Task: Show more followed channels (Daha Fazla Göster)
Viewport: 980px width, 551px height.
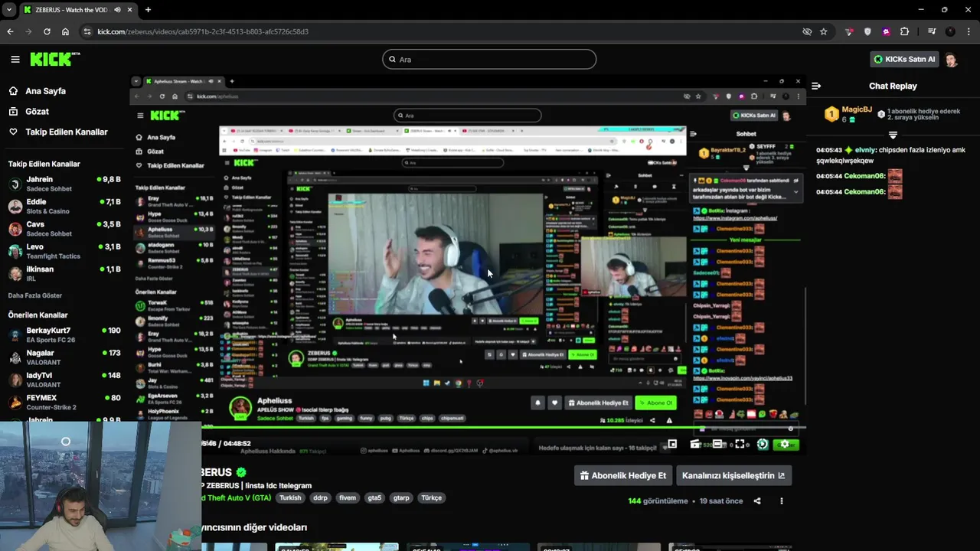Action: pos(35,295)
